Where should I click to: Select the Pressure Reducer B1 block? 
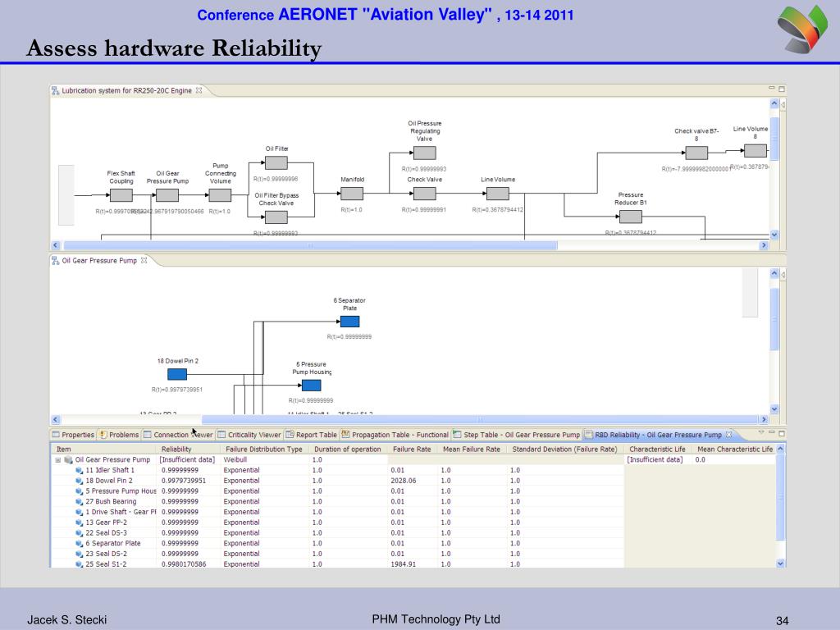[x=631, y=217]
